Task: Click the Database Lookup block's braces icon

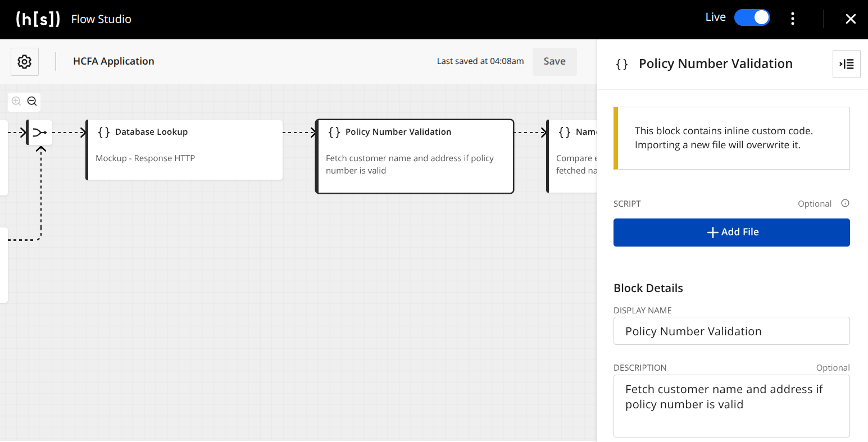Action: (x=104, y=133)
